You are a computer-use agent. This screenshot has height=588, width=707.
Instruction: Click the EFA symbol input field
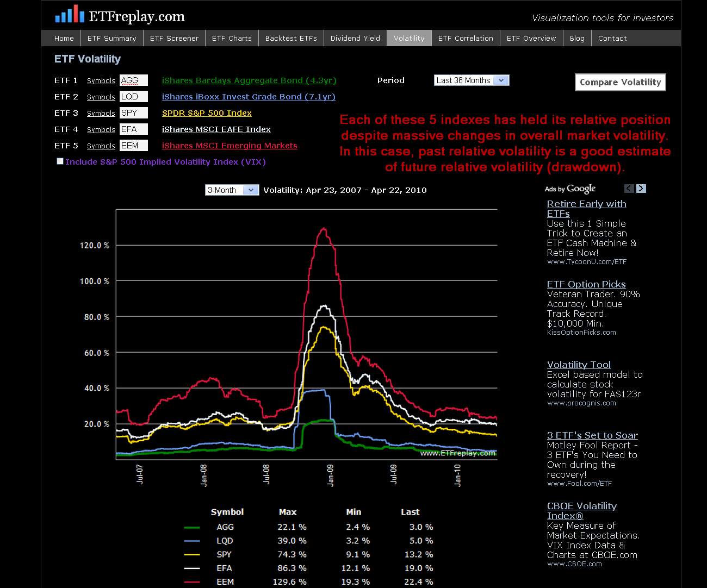point(134,129)
